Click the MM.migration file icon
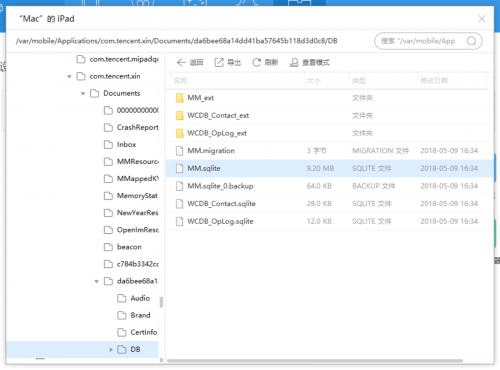This screenshot has height=370, width=500. 180,151
